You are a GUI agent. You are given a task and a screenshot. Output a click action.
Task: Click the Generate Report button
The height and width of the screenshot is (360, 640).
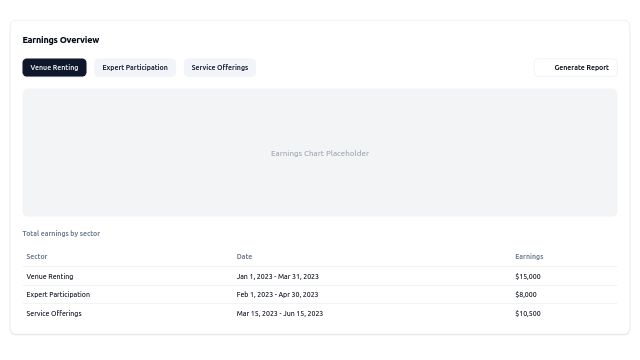[x=576, y=67]
